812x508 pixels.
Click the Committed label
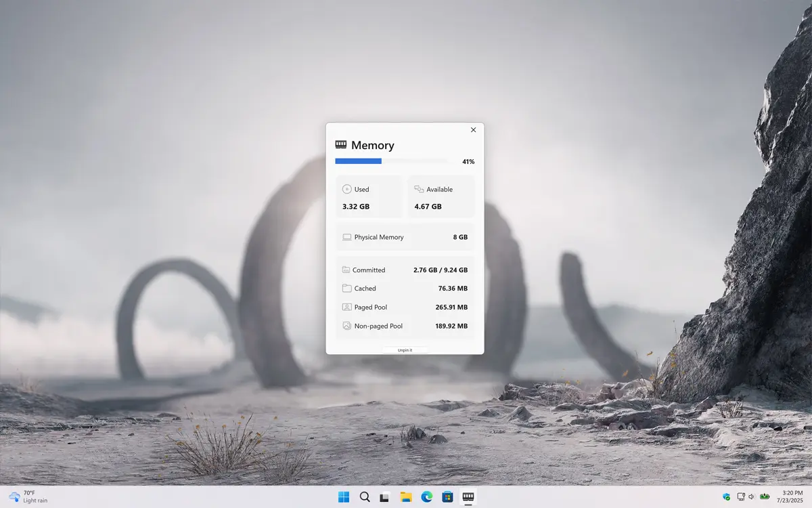(x=369, y=270)
